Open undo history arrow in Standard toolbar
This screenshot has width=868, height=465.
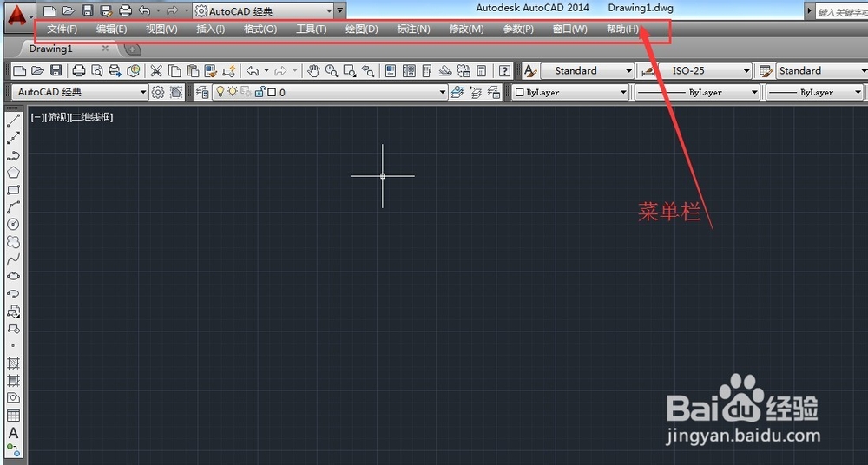tap(266, 71)
